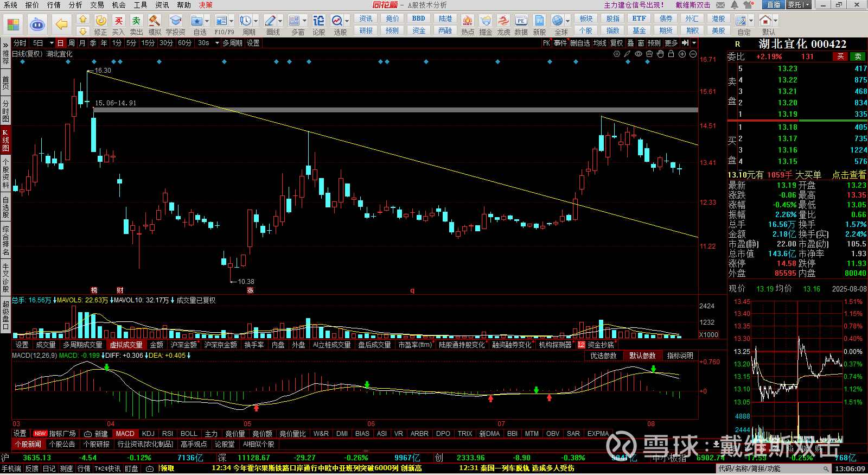The height and width of the screenshot is (475, 868).
Task: Switch to KDJ indicator tab
Action: [x=148, y=434]
